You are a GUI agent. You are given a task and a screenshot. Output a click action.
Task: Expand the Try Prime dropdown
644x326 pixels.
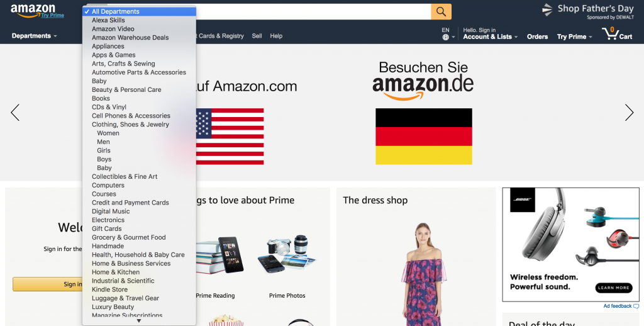574,37
